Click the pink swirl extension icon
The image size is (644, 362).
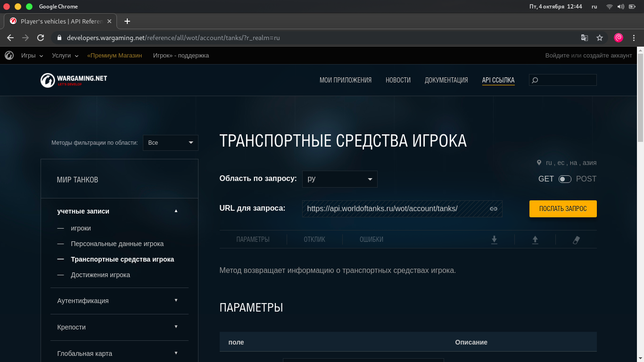coord(619,38)
